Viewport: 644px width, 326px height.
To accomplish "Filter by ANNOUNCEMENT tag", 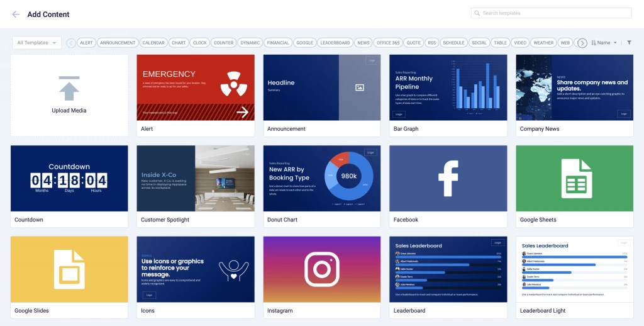I will 118,43.
